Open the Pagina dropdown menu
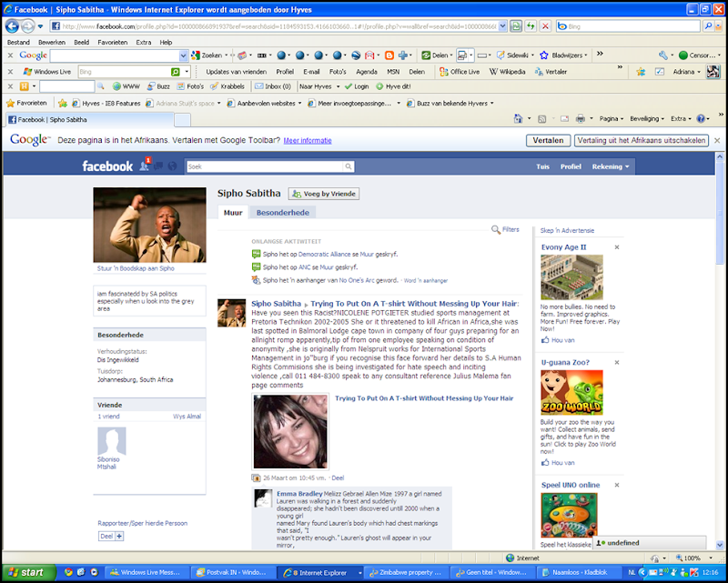 click(612, 119)
